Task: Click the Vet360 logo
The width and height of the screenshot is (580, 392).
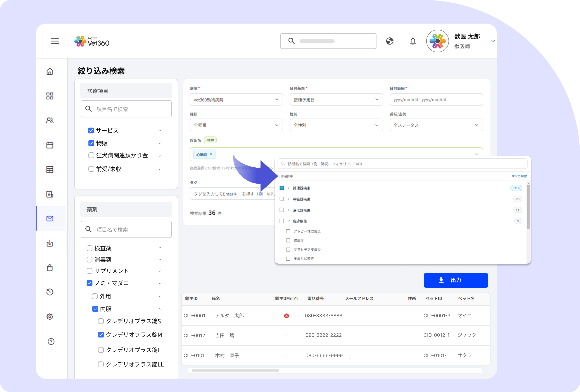Action: point(91,41)
